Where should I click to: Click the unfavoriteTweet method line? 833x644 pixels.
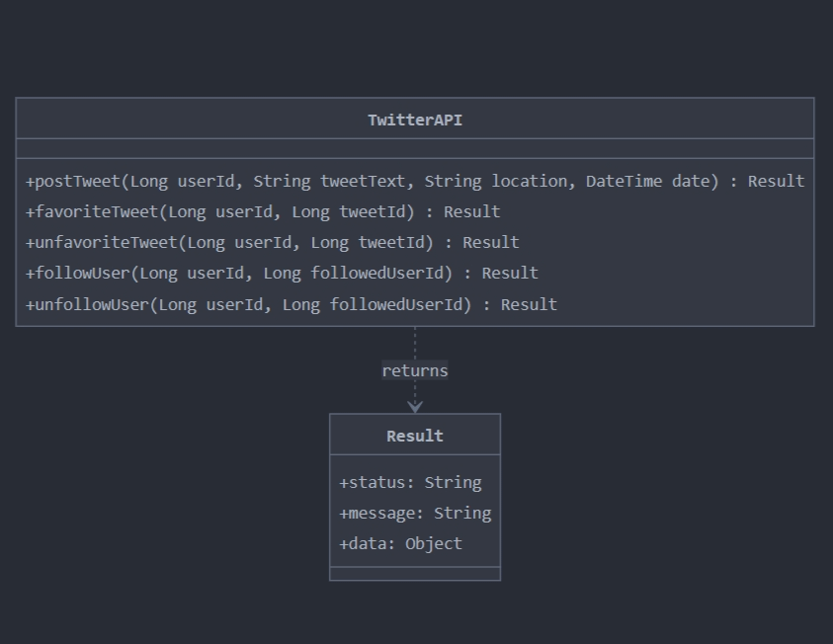[273, 243]
